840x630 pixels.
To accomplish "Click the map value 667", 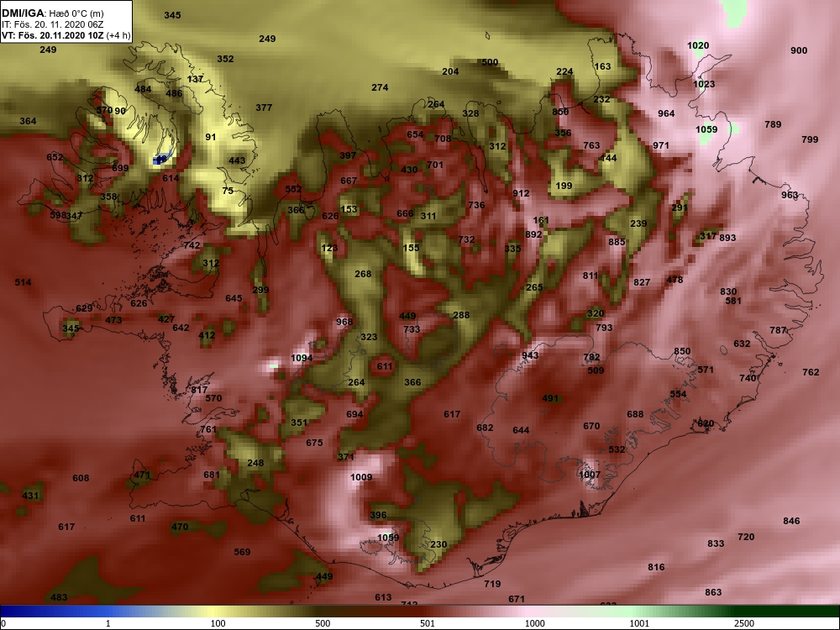I will (x=349, y=181).
